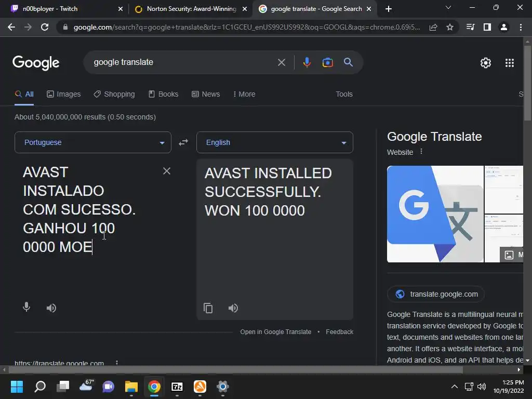The width and height of the screenshot is (532, 399).
Task: Open the Windows Start menu
Action: coord(17,387)
